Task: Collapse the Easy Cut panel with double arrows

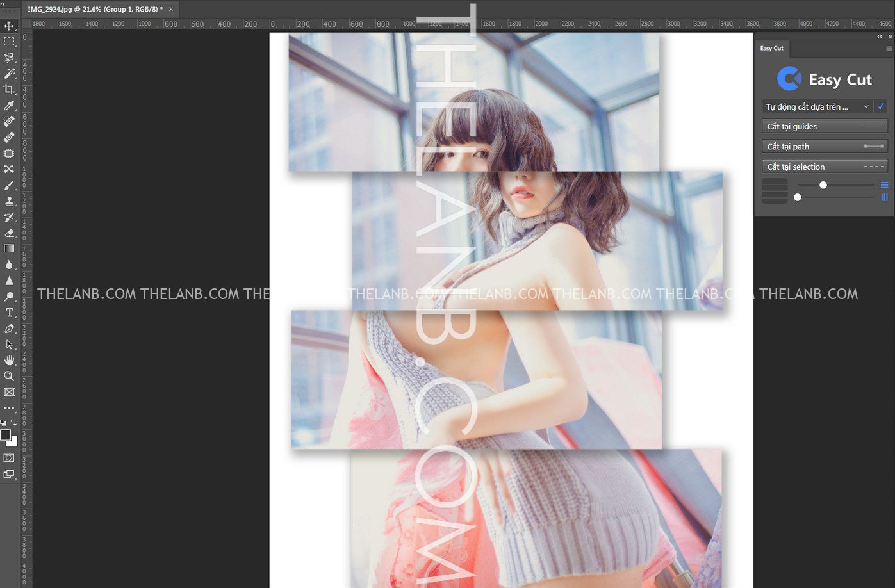Action: 880,37
